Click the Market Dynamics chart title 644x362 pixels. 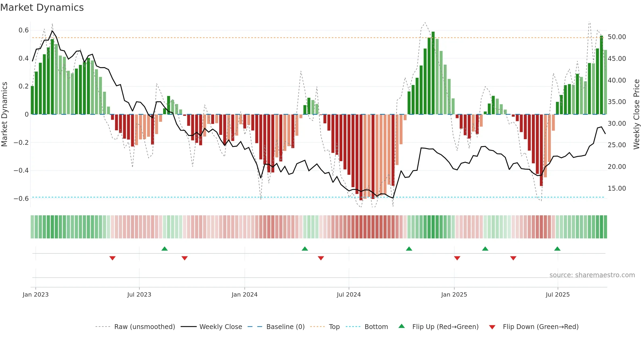pos(42,8)
